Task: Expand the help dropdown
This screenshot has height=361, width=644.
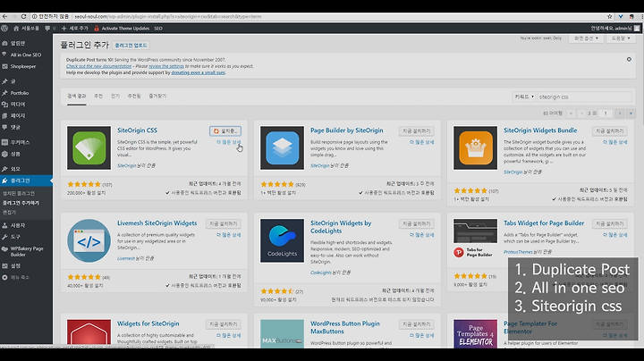Action: [x=621, y=38]
